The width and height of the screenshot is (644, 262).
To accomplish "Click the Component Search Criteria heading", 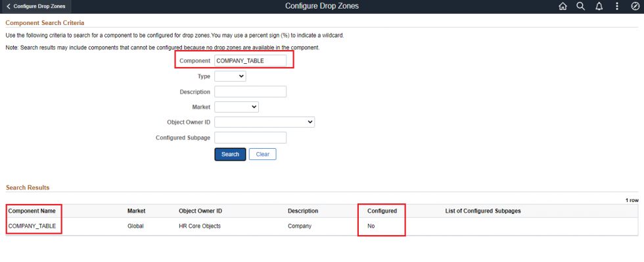I will [45, 22].
